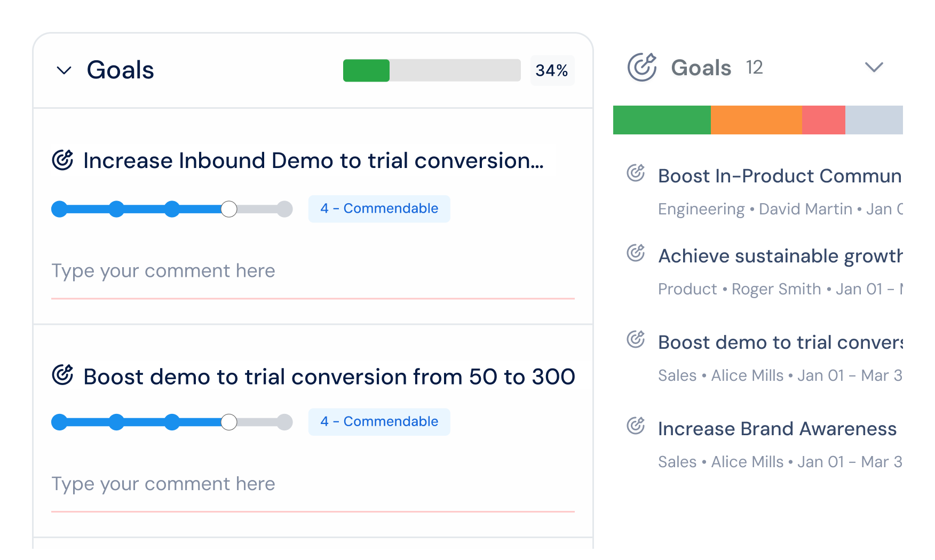The image size is (935, 560).
Task: Click Product • Roger Smith details line
Action: (780, 289)
